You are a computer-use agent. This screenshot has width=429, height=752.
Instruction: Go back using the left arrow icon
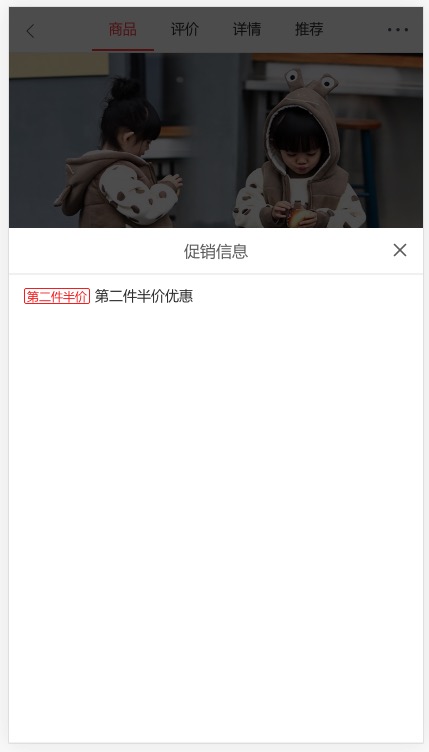coord(30,31)
